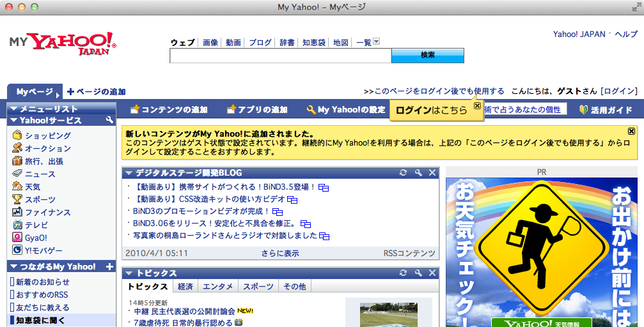Open new window icon beside 桐島ローランド entry
Viewport: 644px width, 327px height.
pyautogui.click(x=324, y=236)
